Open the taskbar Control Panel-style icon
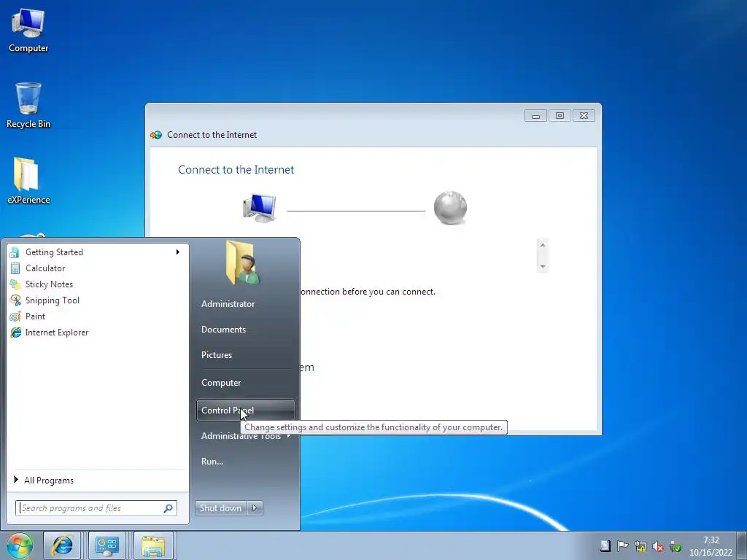747x560 pixels. tap(107, 545)
